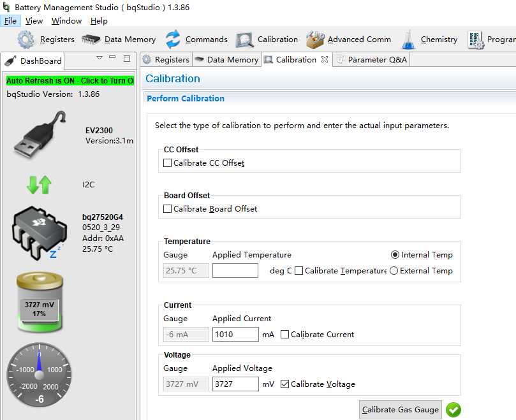Click the bq27520G4 chip icon
This screenshot has height=420, width=516.
[x=40, y=233]
